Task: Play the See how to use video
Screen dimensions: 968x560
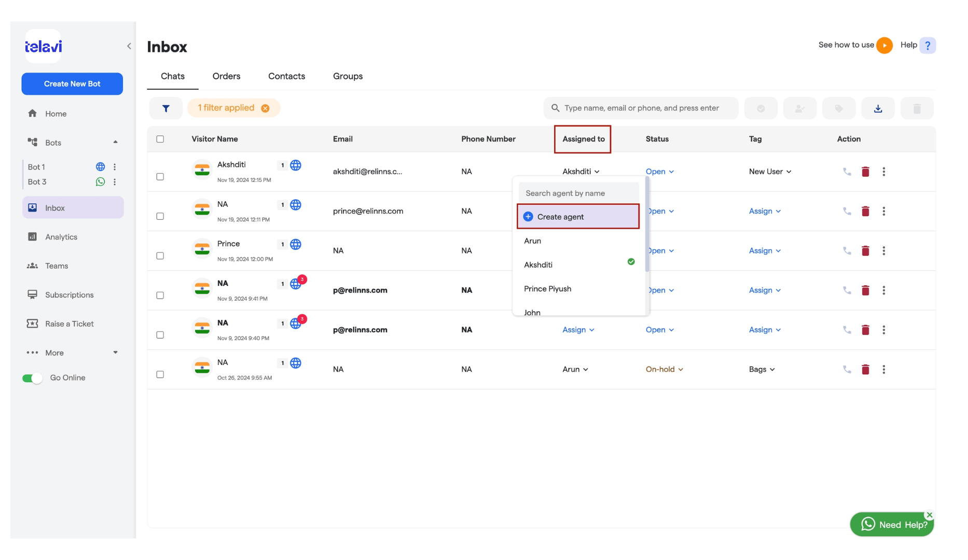Action: pos(884,45)
